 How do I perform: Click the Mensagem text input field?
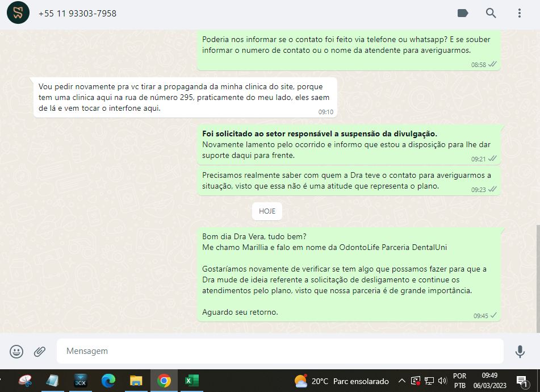pyautogui.click(x=279, y=351)
